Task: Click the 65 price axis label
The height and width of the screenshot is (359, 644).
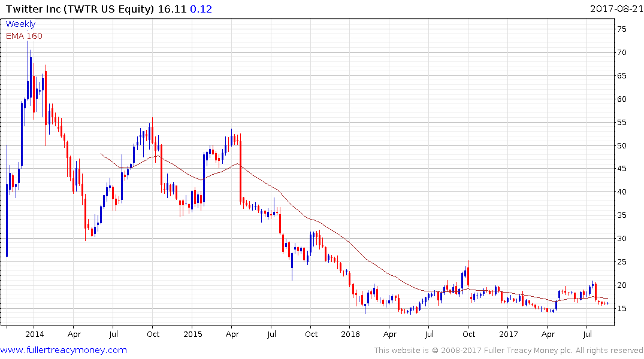Action: [x=621, y=76]
